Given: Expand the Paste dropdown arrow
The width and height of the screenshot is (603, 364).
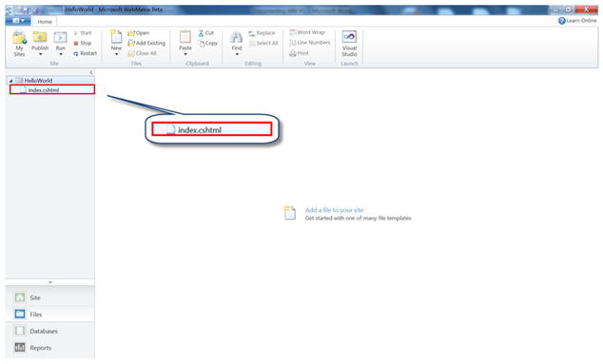Looking at the screenshot, I should pyautogui.click(x=185, y=54).
